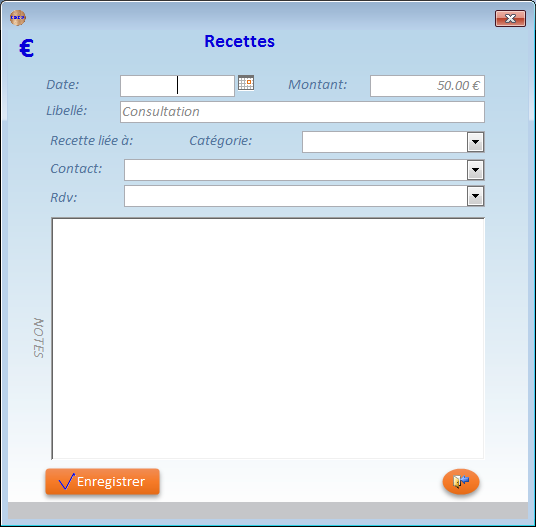Open the calendar date picker icon
This screenshot has width=536, height=527.
pyautogui.click(x=246, y=83)
